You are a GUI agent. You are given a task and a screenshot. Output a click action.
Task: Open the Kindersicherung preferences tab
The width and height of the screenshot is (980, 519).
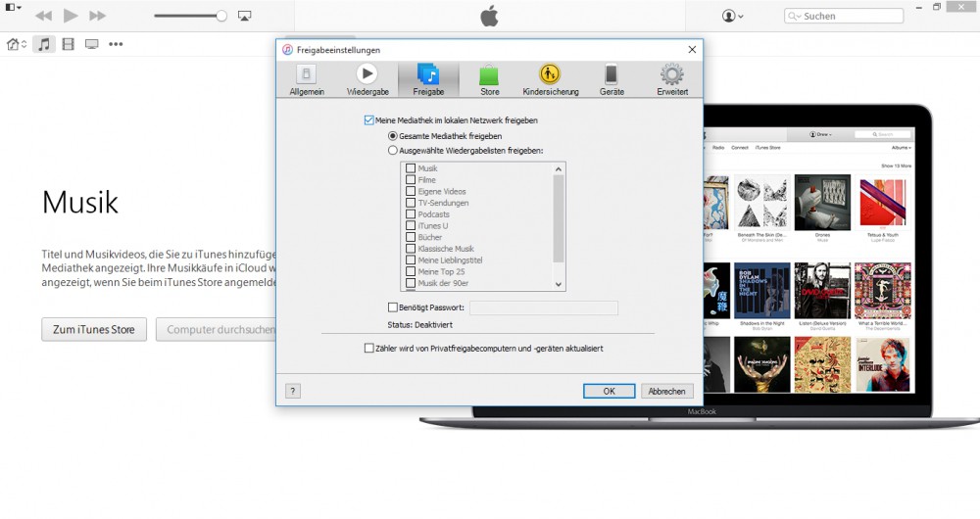tap(551, 79)
